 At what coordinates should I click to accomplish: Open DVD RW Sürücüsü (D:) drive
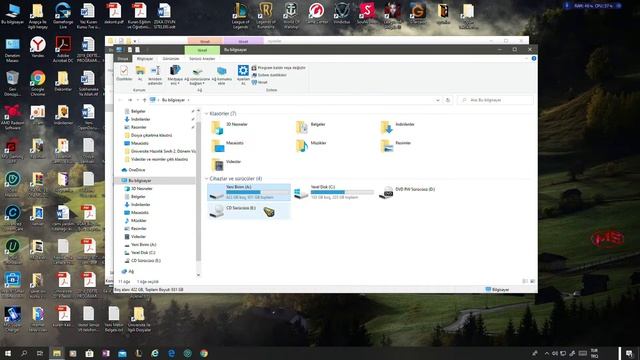(x=408, y=192)
